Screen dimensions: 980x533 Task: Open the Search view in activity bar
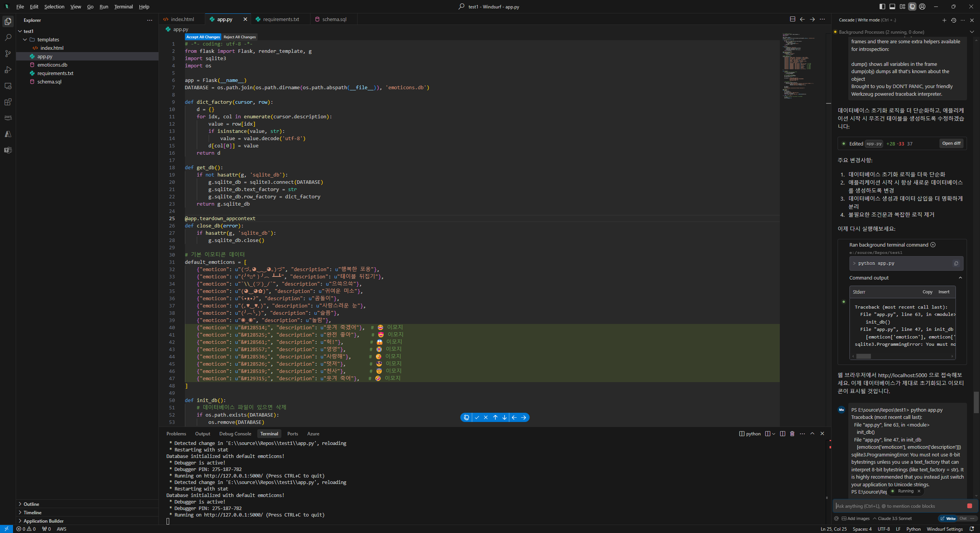click(8, 38)
